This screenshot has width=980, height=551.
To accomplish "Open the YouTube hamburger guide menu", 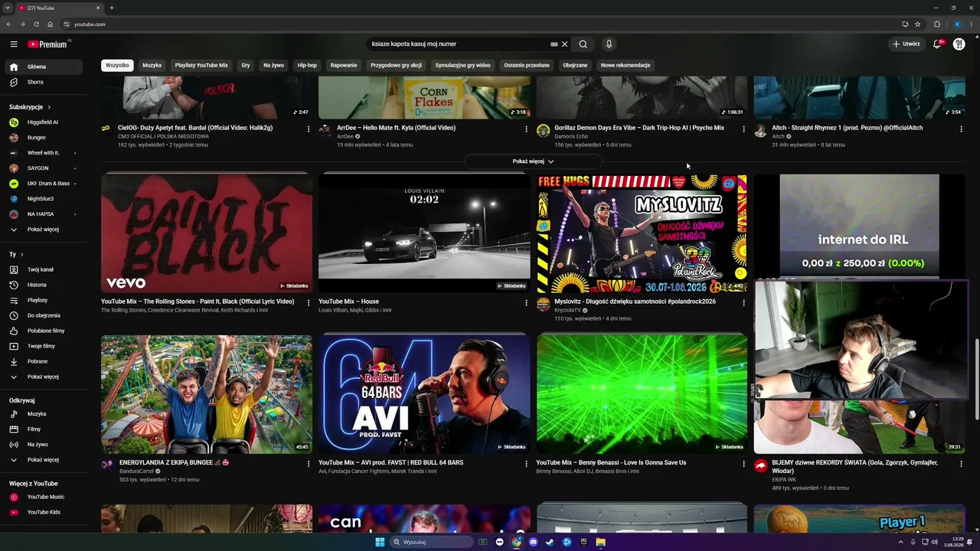I will click(x=14, y=44).
